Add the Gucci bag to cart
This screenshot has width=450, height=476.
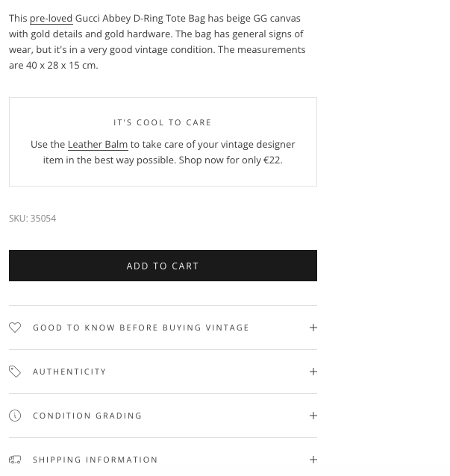163,266
